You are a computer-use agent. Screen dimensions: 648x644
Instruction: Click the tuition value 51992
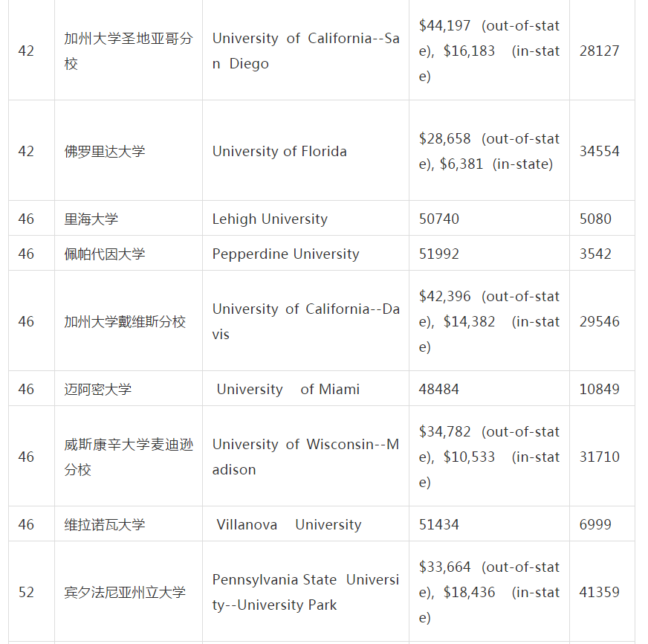(x=439, y=254)
